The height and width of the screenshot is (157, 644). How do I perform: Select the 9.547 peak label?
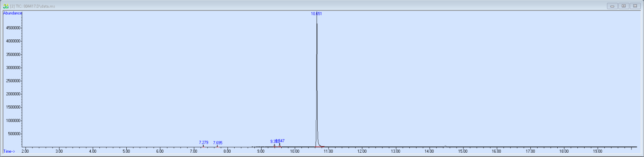(x=280, y=141)
